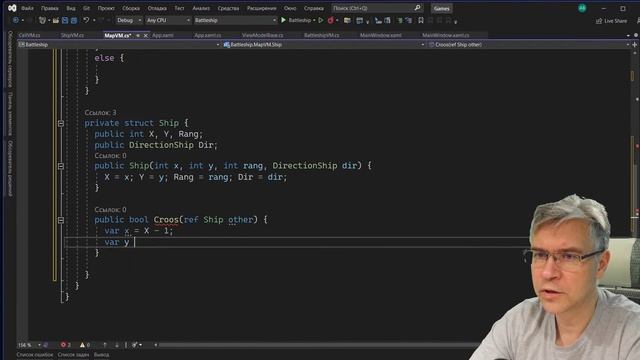Go to next issue down arrow

pos(117,345)
